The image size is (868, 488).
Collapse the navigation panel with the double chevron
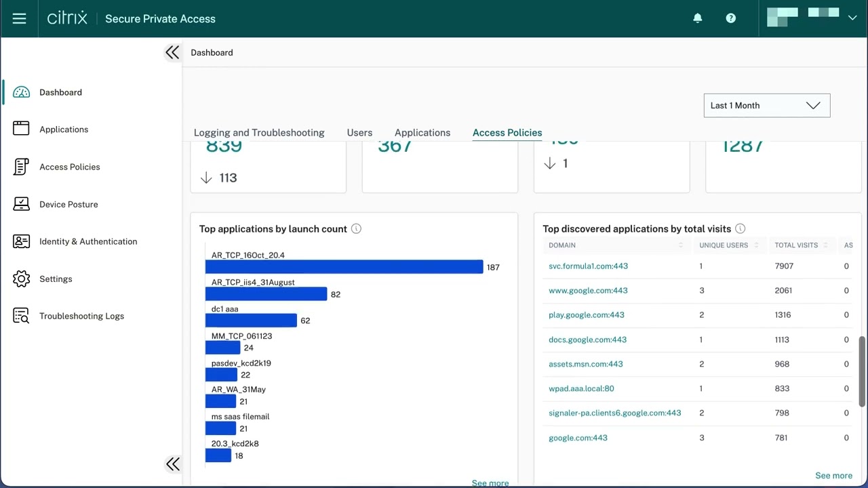[x=172, y=52]
